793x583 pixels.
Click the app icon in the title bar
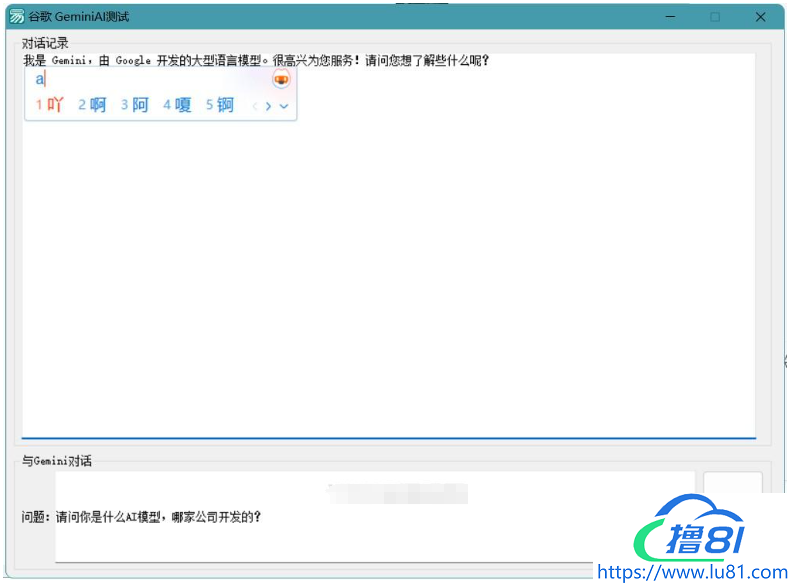tap(17, 17)
